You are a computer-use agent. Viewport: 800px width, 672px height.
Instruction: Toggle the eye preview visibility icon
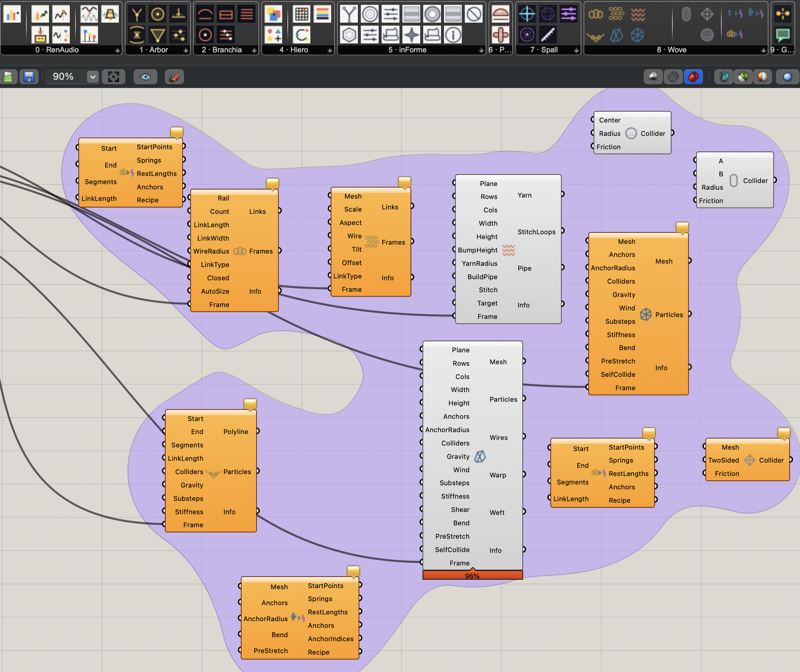[x=145, y=76]
